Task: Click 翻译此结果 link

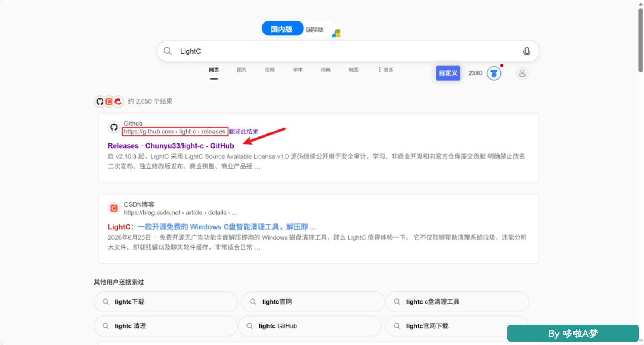Action: [x=244, y=131]
